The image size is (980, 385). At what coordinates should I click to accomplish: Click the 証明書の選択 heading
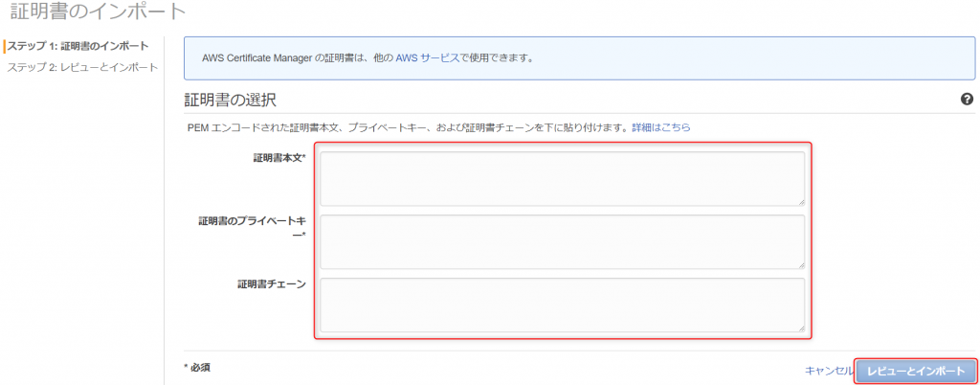pos(230,100)
